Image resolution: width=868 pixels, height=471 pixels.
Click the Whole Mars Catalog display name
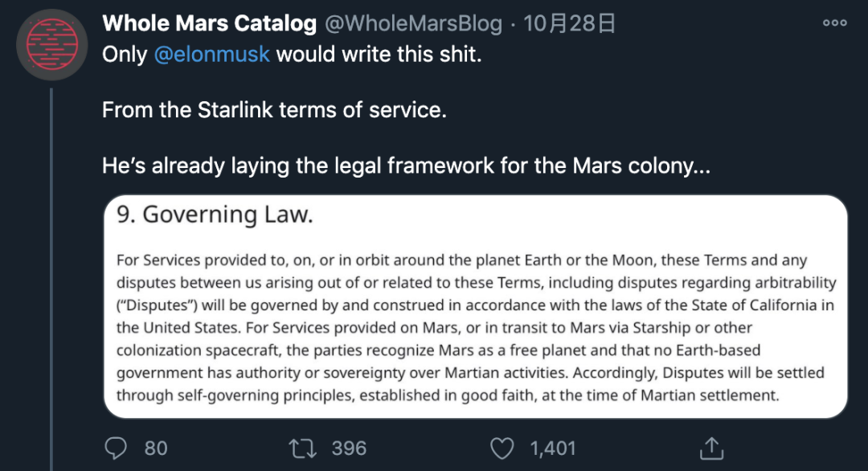[209, 23]
